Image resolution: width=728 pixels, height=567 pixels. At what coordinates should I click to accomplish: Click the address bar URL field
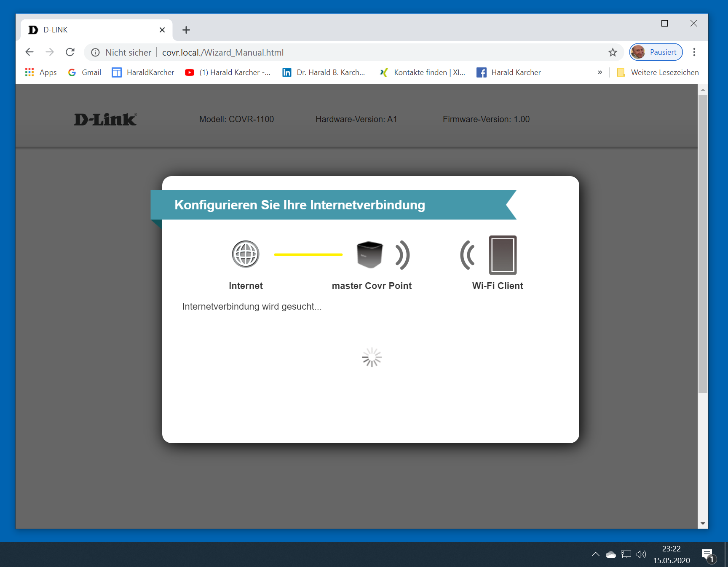[x=337, y=52]
